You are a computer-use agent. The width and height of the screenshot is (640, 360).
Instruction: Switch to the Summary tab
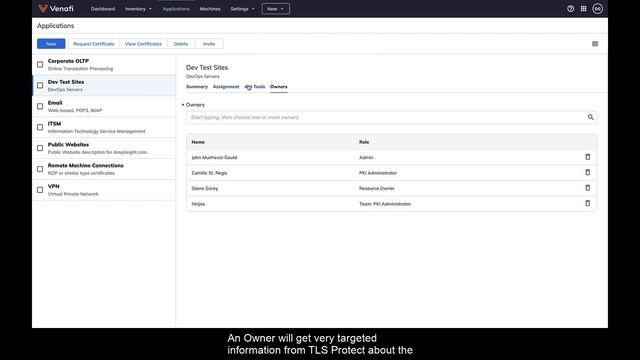pyautogui.click(x=197, y=87)
